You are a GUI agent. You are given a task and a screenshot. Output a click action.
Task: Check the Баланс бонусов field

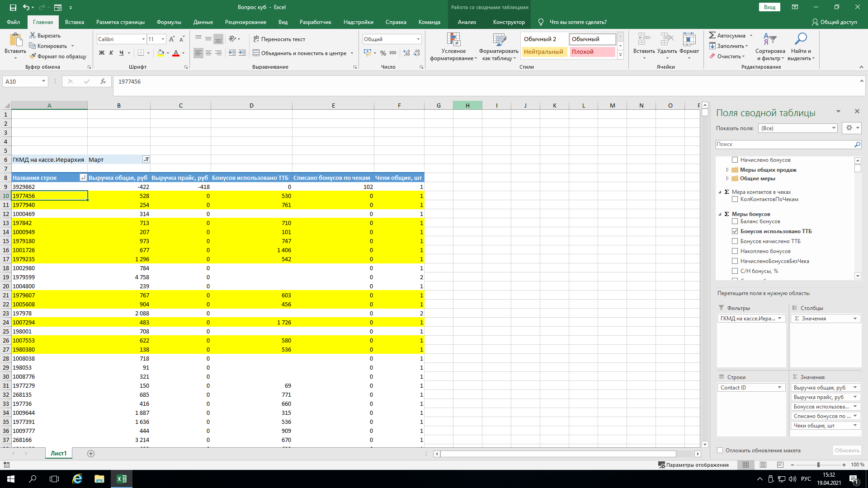[735, 221]
